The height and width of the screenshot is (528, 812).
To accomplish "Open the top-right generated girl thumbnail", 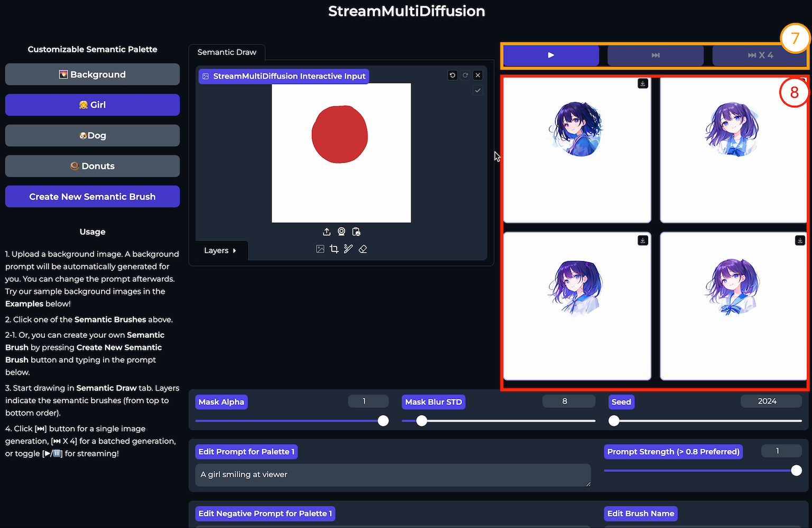I will pos(733,150).
